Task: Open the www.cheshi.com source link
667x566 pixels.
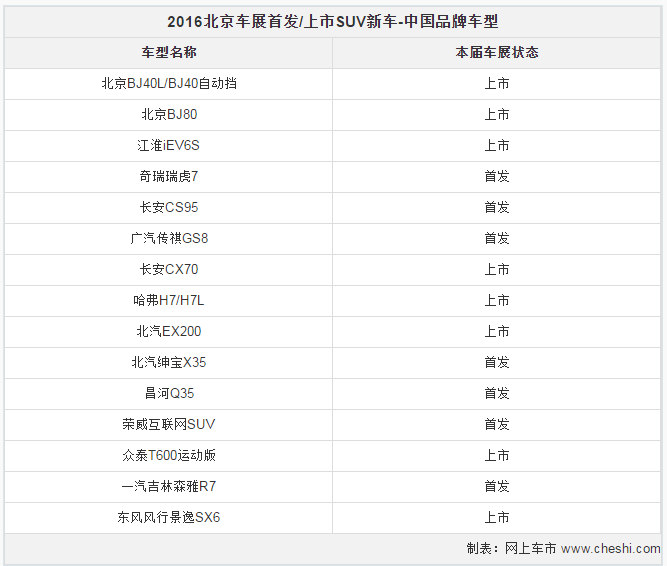Action: tap(610, 549)
